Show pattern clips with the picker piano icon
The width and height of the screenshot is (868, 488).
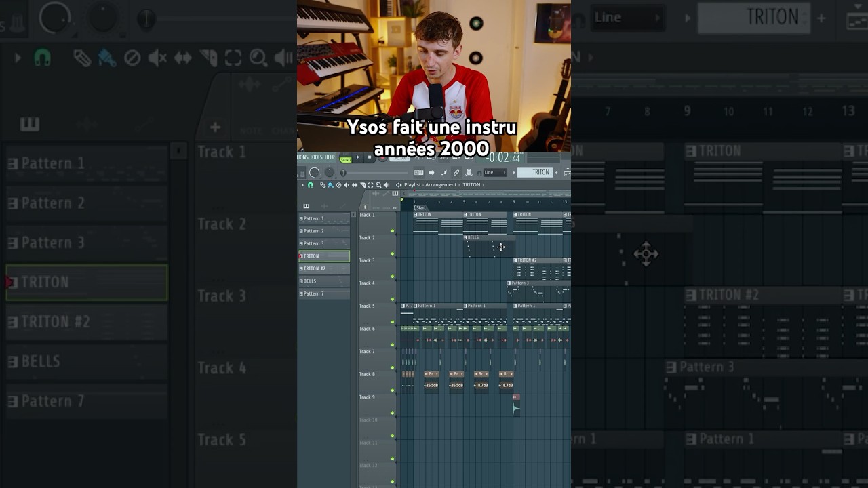click(307, 206)
